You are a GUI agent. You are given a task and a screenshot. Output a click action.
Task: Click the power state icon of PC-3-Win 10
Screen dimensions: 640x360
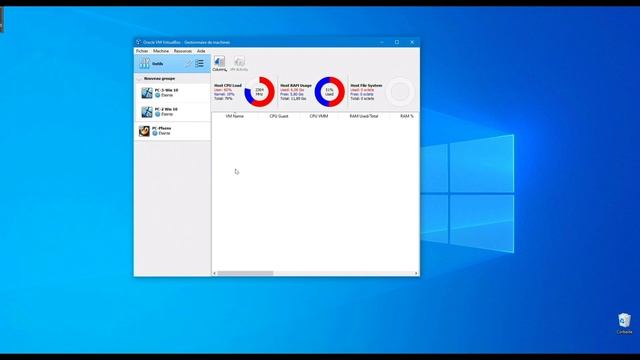(x=158, y=95)
